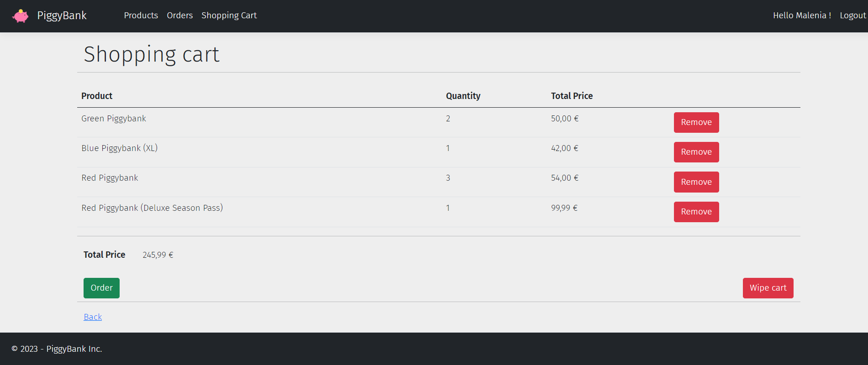Remove Green Piggybank from the cart

(696, 122)
